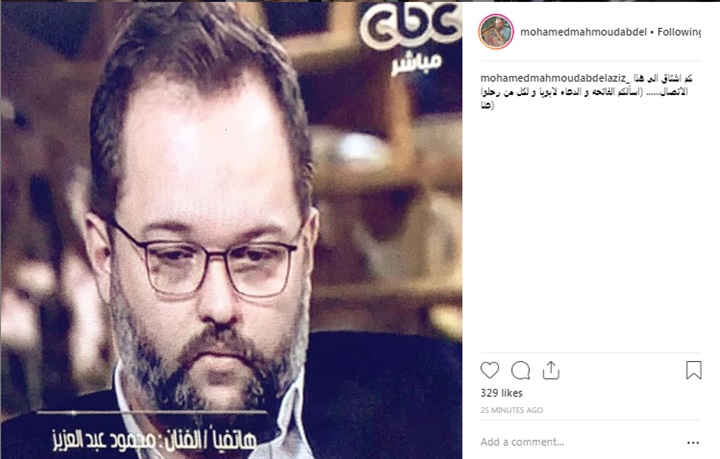Click the Arabic live label under CBC logo
The height and width of the screenshot is (459, 720).
click(x=416, y=63)
